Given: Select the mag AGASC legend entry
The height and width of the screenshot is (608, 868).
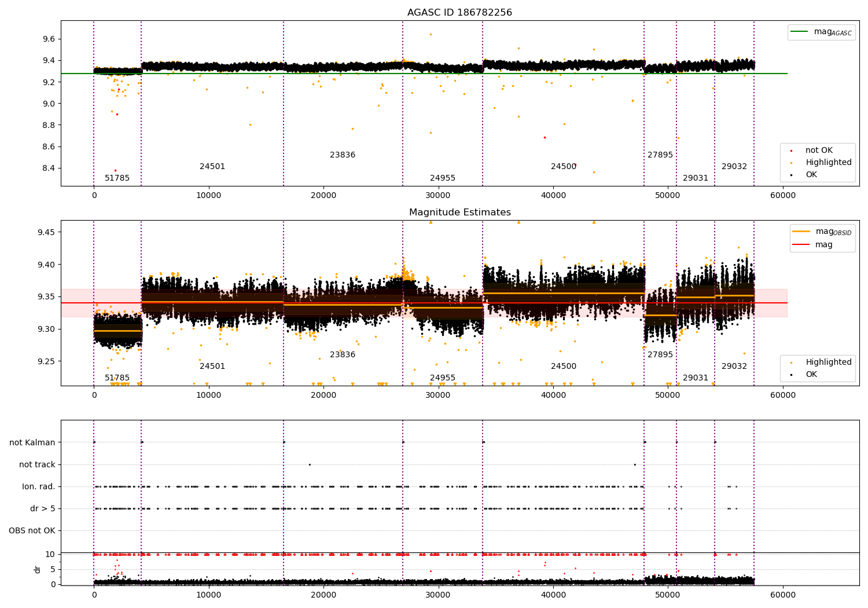Looking at the screenshot, I should (x=822, y=32).
